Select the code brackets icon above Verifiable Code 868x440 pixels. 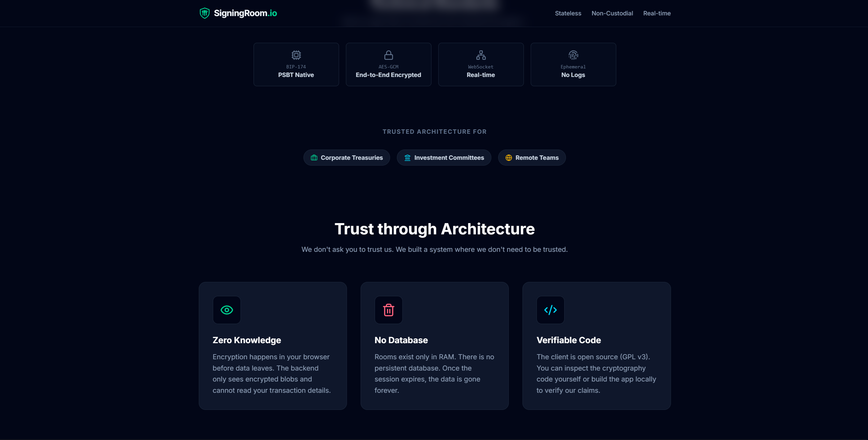pos(550,310)
